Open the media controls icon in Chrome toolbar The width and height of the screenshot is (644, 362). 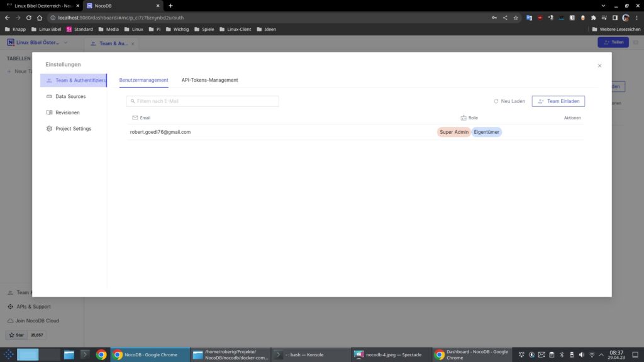(x=604, y=18)
